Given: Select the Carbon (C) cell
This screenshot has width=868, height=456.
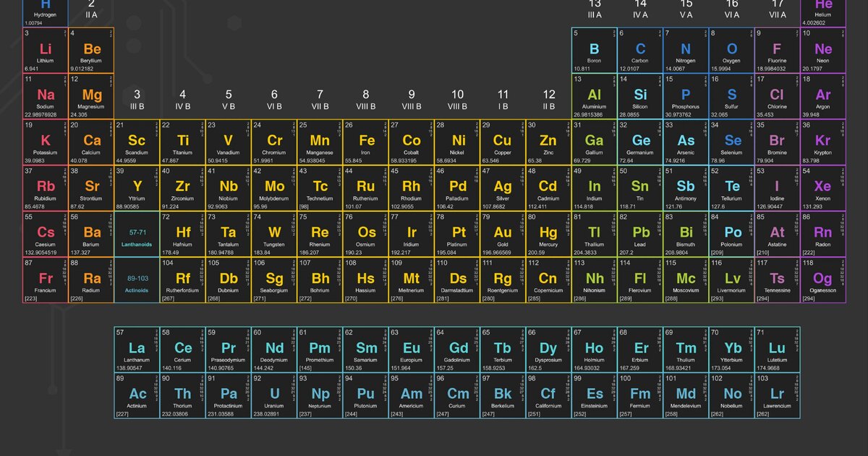Looking at the screenshot, I should coord(640,51).
